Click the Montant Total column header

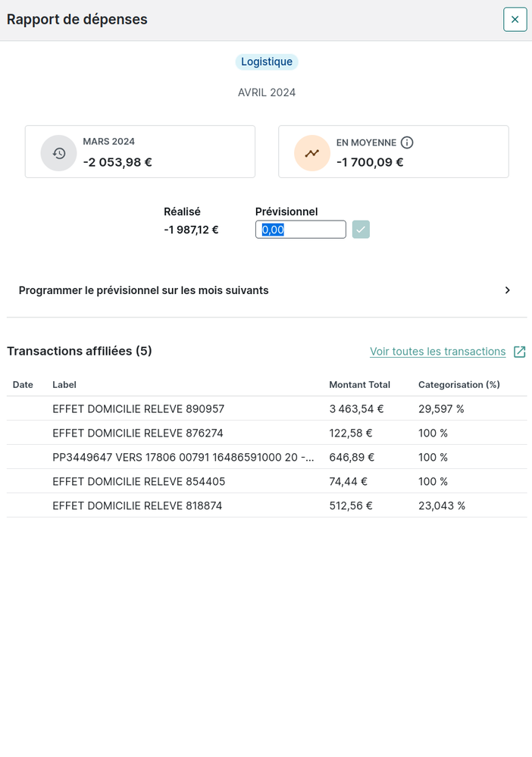359,385
